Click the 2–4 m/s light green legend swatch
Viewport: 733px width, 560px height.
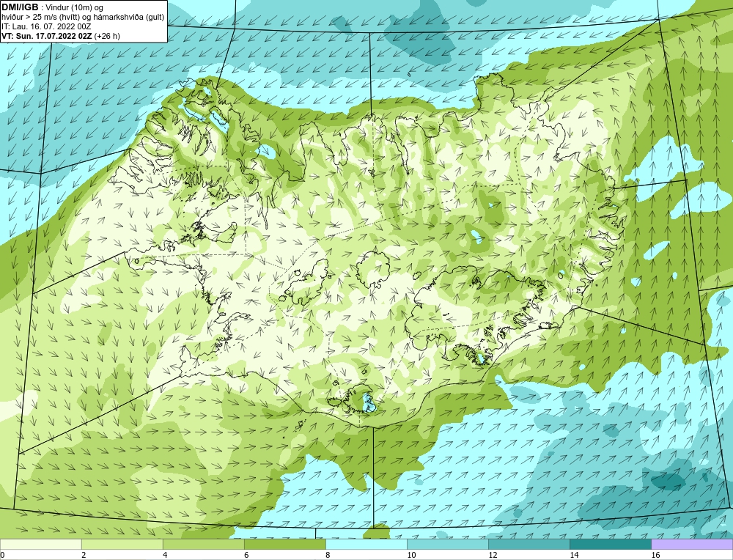coord(122,544)
